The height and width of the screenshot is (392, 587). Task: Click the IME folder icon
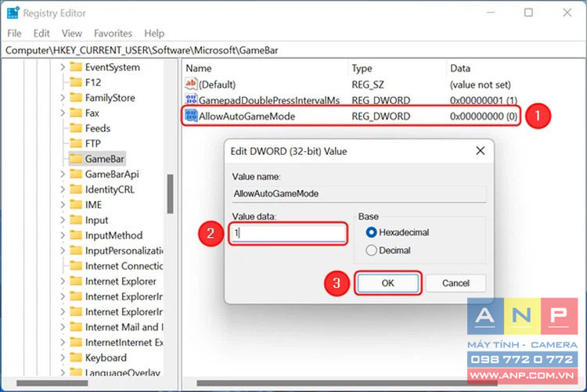coord(76,204)
